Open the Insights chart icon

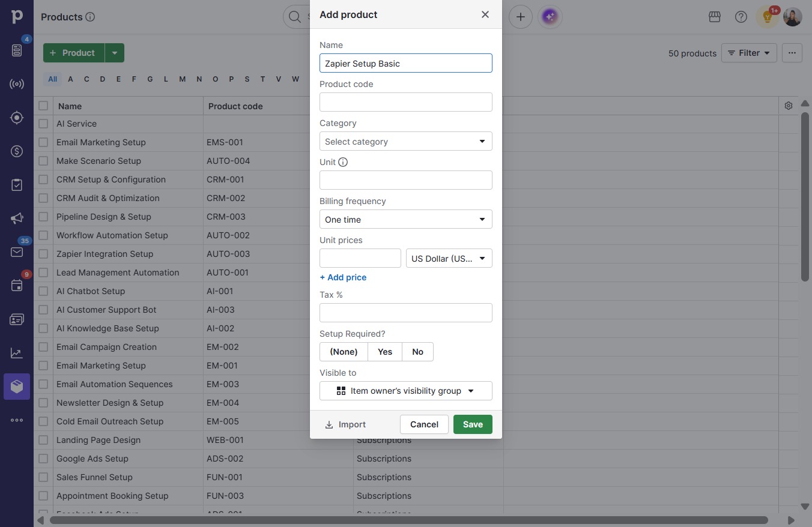click(17, 353)
